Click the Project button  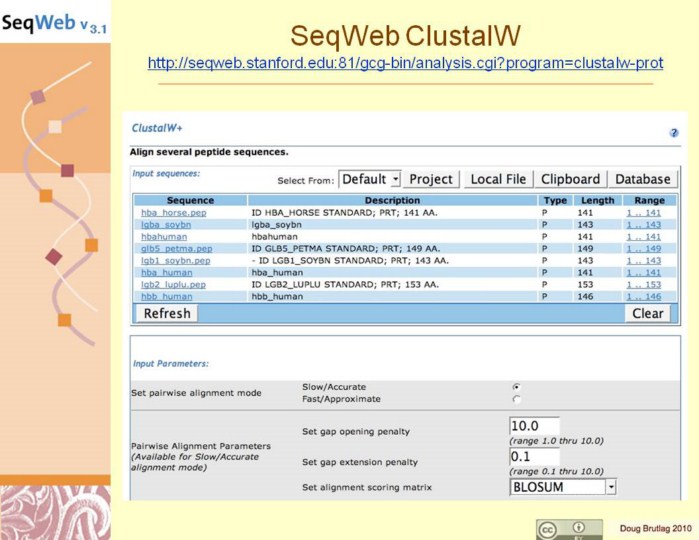click(431, 179)
